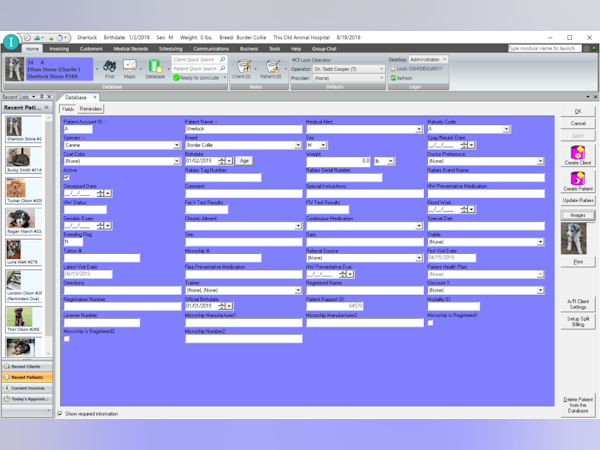Close the Database tab
Viewport: 600px width, 450px height.
95,97
